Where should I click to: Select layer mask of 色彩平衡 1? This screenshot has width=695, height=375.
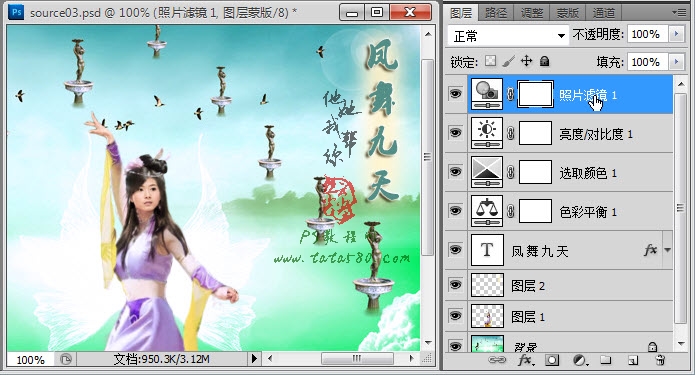(x=535, y=211)
